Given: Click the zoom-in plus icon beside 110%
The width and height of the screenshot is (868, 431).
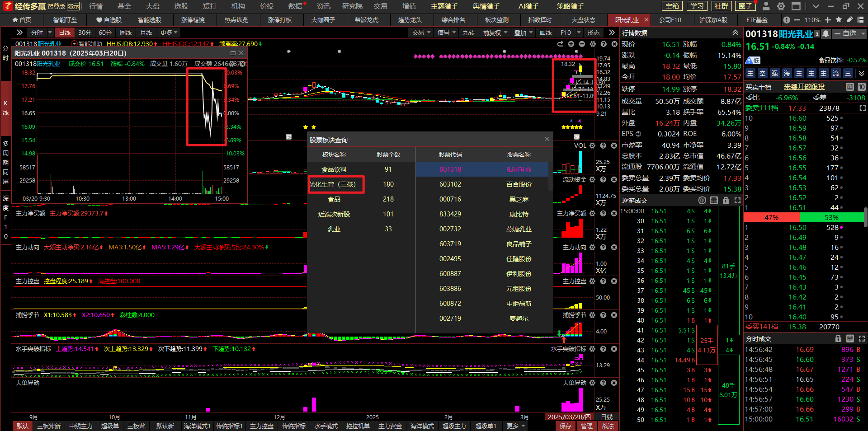Looking at the screenshot, I should (x=828, y=20).
